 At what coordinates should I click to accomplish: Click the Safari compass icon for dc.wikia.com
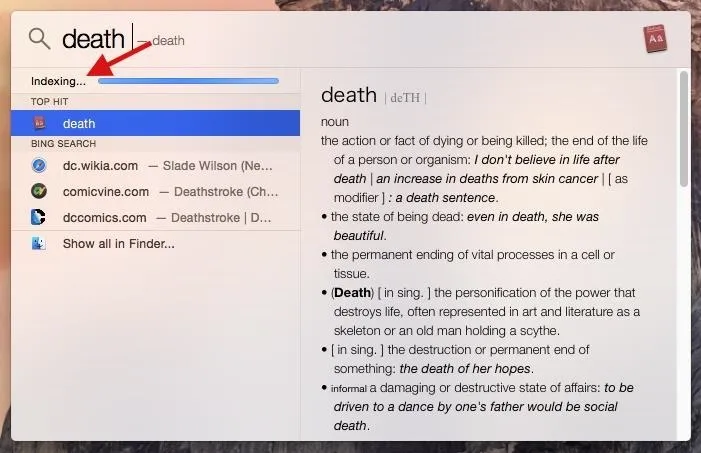[39, 165]
